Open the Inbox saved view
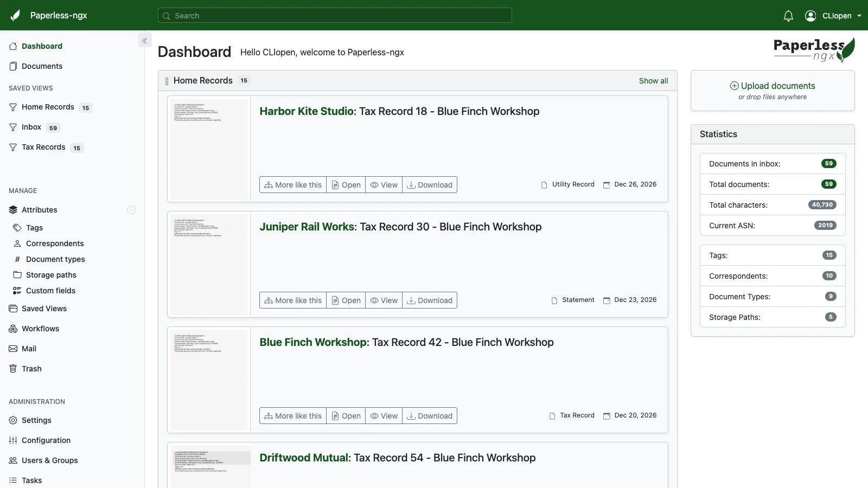This screenshot has height=488, width=868. tap(31, 127)
